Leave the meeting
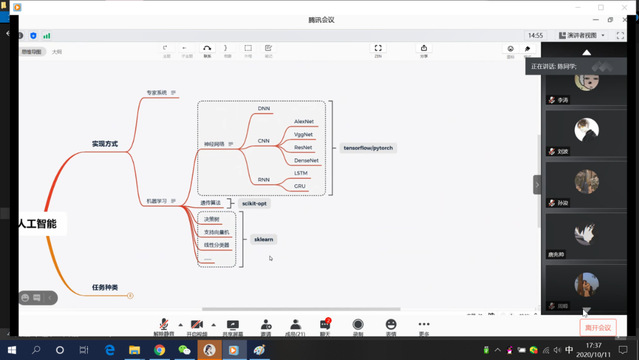 [598, 328]
